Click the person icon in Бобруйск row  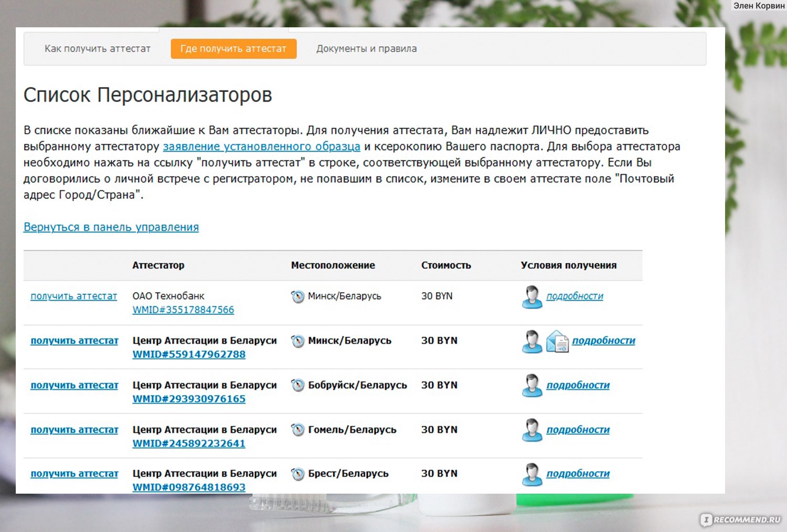point(532,386)
